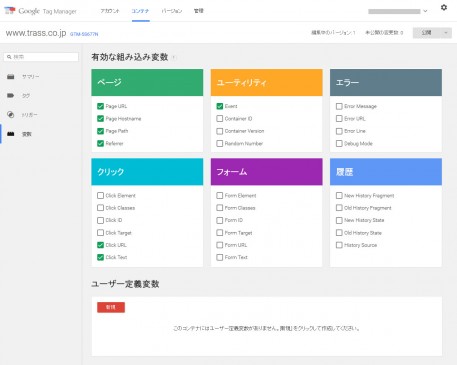Click the cyan クリック card header

click(x=147, y=172)
